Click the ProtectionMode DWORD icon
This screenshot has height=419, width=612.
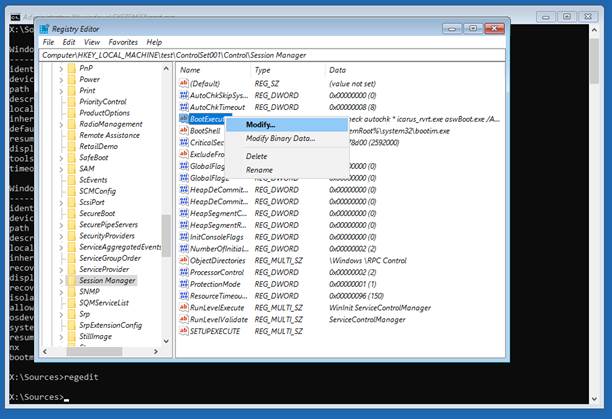click(184, 284)
